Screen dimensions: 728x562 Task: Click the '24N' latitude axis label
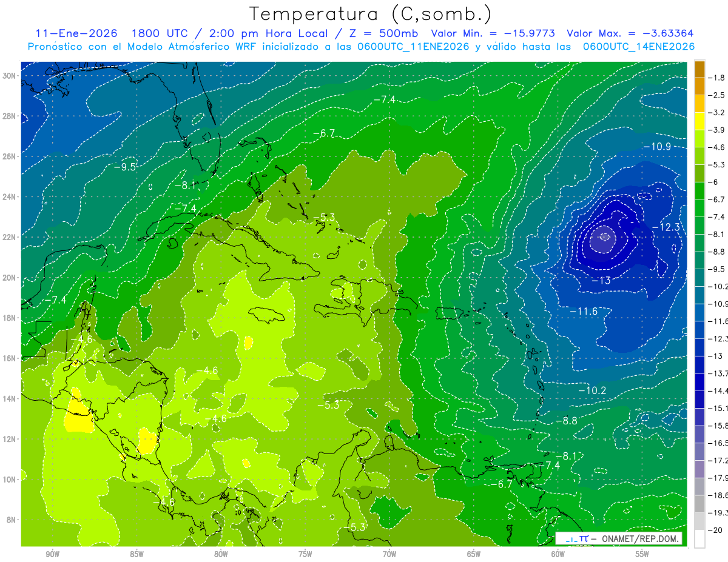10,196
